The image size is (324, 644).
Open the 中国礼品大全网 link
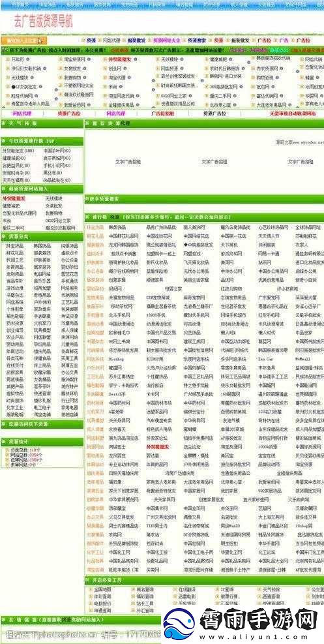coord(272,561)
